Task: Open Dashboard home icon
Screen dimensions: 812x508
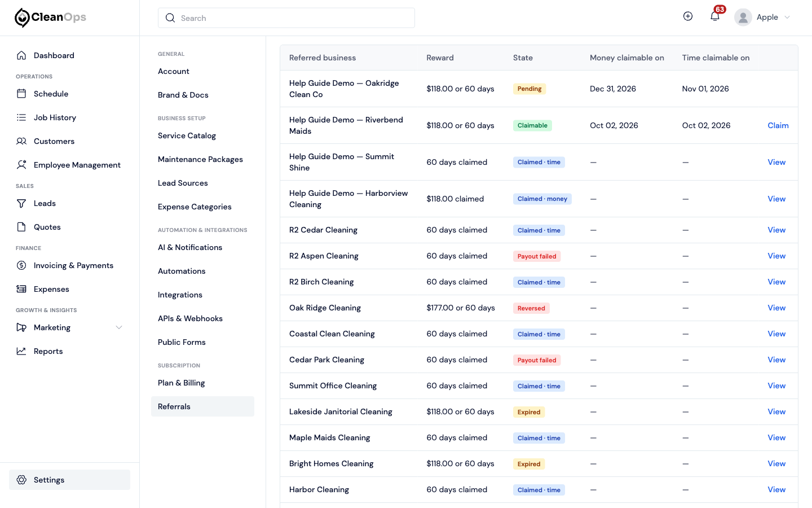Action: coord(21,55)
